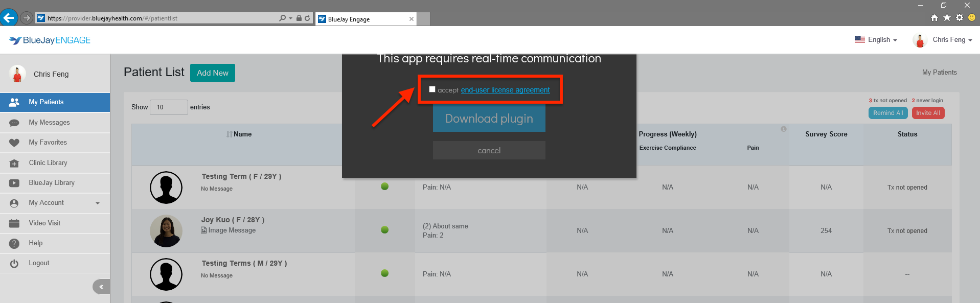
Task: Click Clinic Library icon
Action: tap(14, 163)
